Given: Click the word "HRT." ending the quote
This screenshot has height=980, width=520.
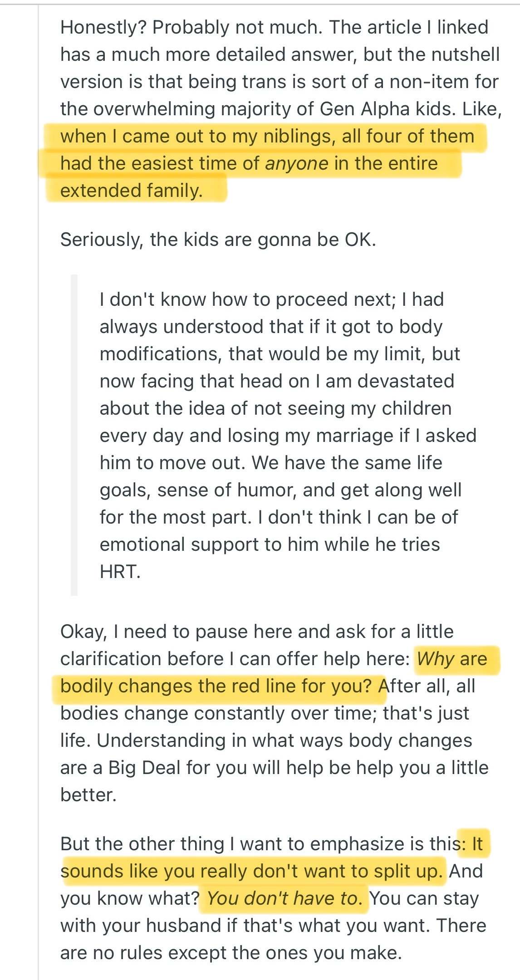Looking at the screenshot, I should [x=120, y=572].
